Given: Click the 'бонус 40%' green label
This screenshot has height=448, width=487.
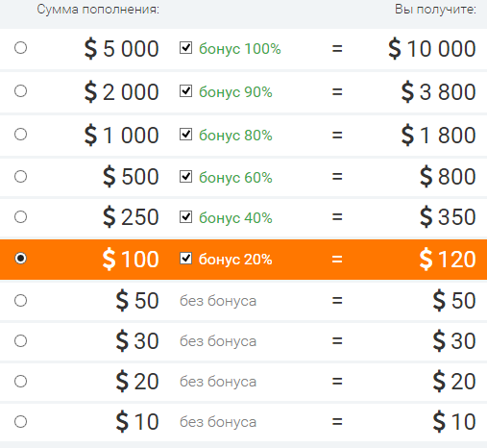Looking at the screenshot, I should (235, 218).
